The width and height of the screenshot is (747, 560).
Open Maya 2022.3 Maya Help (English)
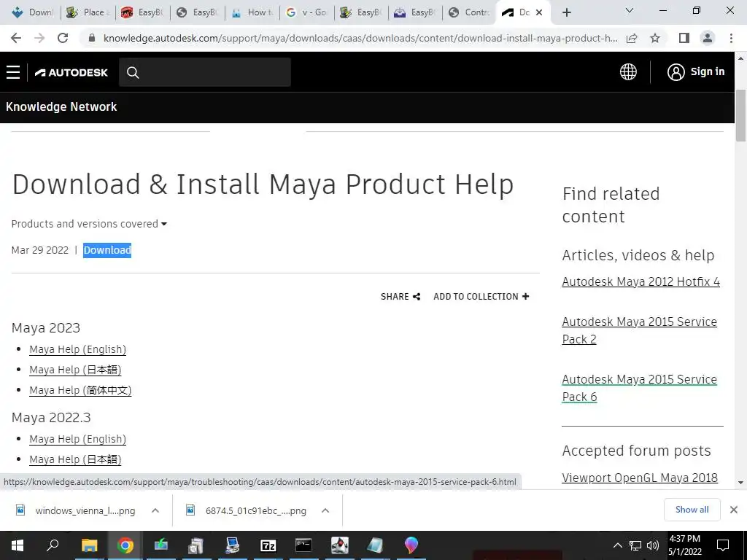click(77, 439)
